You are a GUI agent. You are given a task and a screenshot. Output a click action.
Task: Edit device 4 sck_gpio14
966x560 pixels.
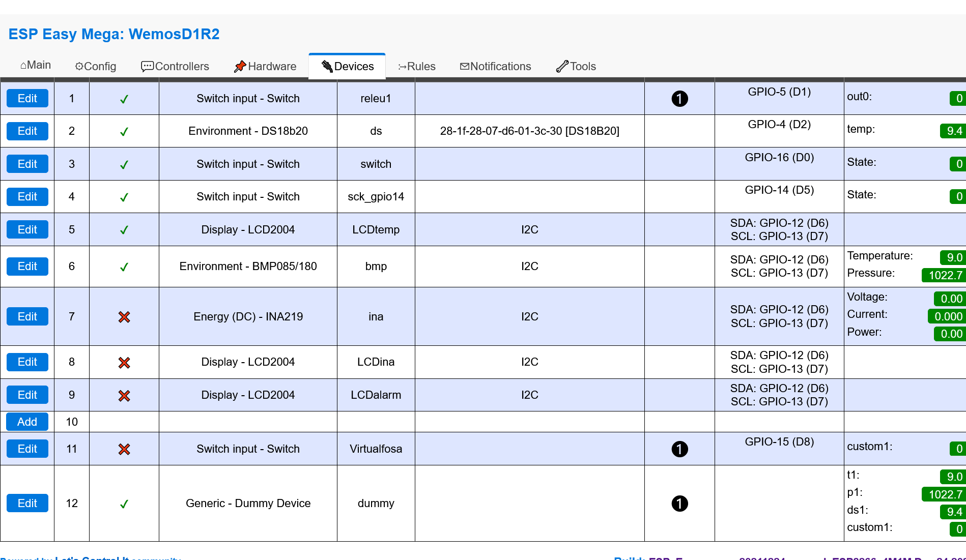(27, 196)
